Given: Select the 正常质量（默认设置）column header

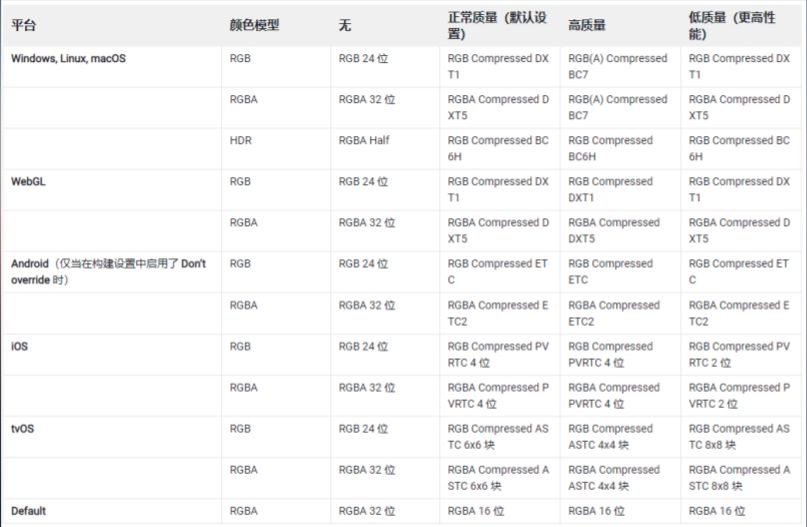Looking at the screenshot, I should click(x=497, y=26).
